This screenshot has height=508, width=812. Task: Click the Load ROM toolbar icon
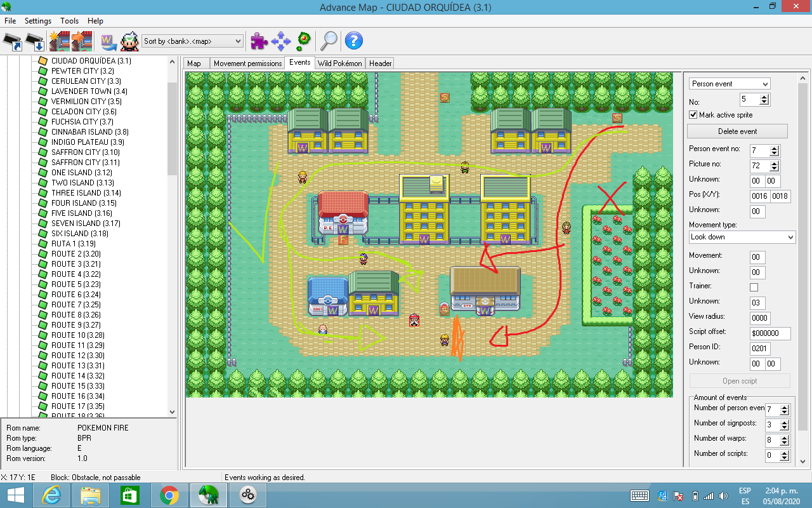coord(13,42)
